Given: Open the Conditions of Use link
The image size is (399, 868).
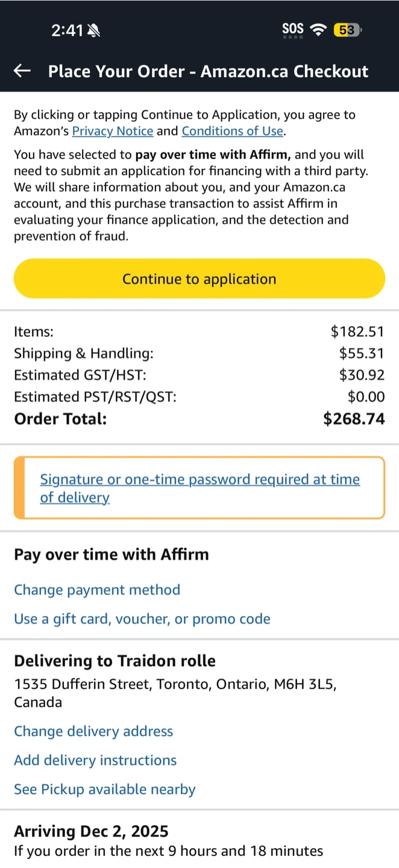Looking at the screenshot, I should 232,131.
